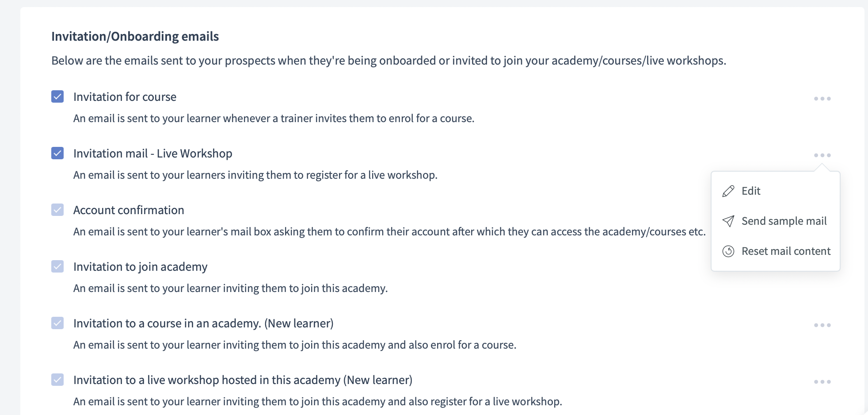Click the paper plane send icon
This screenshot has height=415, width=868.
728,221
